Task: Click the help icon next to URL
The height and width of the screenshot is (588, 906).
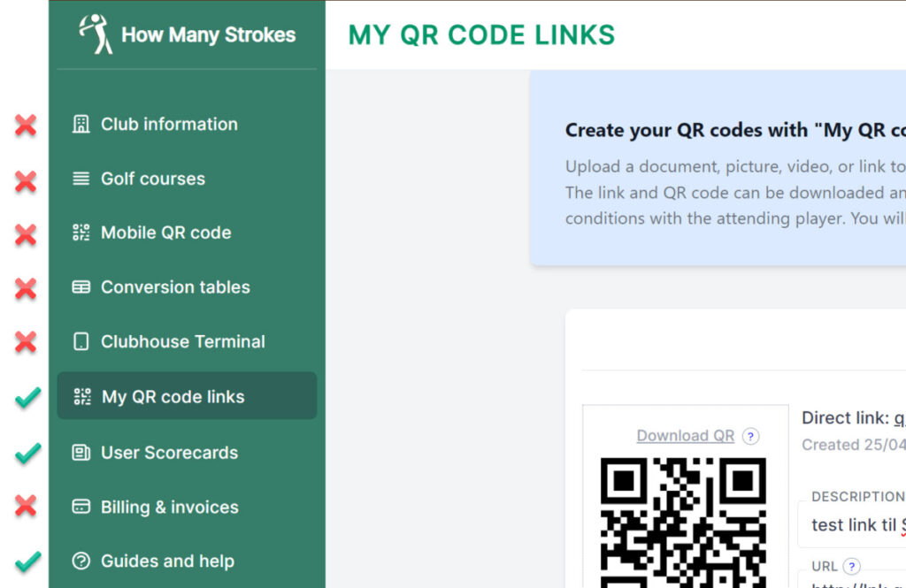Action: tap(851, 566)
